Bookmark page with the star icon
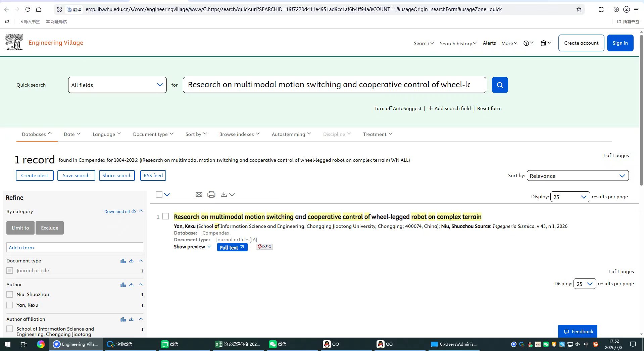The height and width of the screenshot is (351, 644). pyautogui.click(x=579, y=9)
